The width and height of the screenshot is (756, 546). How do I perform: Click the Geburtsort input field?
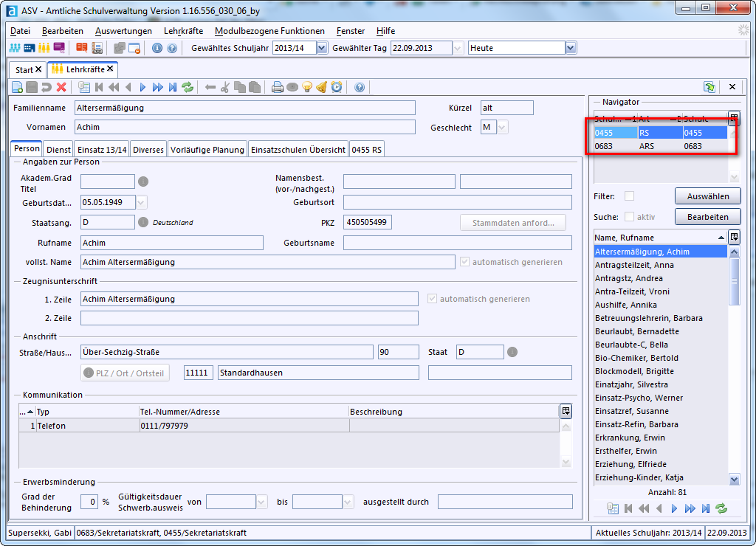click(458, 202)
